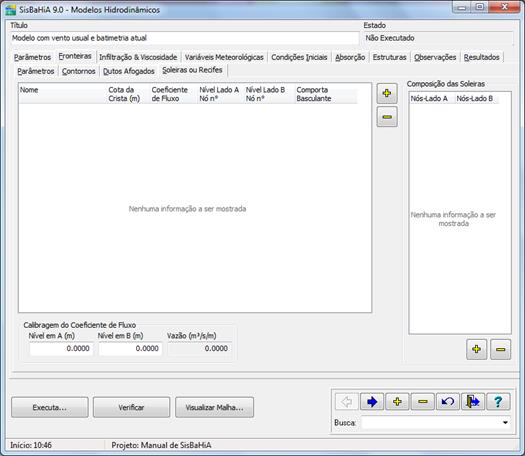The width and height of the screenshot is (525, 456).
Task: Close the SisBaHiA window
Action: click(504, 7)
